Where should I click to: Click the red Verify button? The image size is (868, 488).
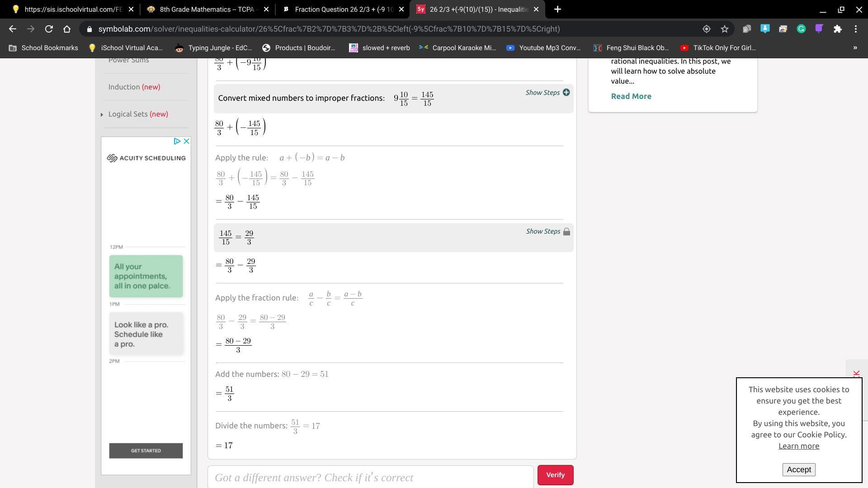tap(555, 475)
